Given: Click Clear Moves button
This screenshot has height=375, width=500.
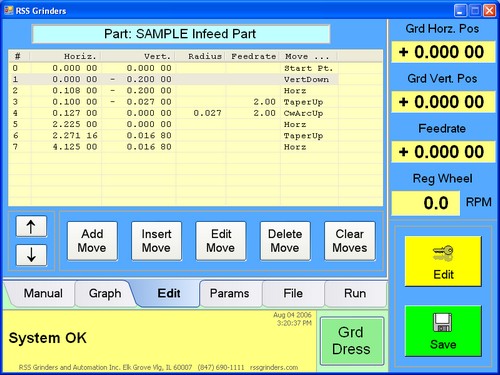Looking at the screenshot, I should click(x=350, y=241).
